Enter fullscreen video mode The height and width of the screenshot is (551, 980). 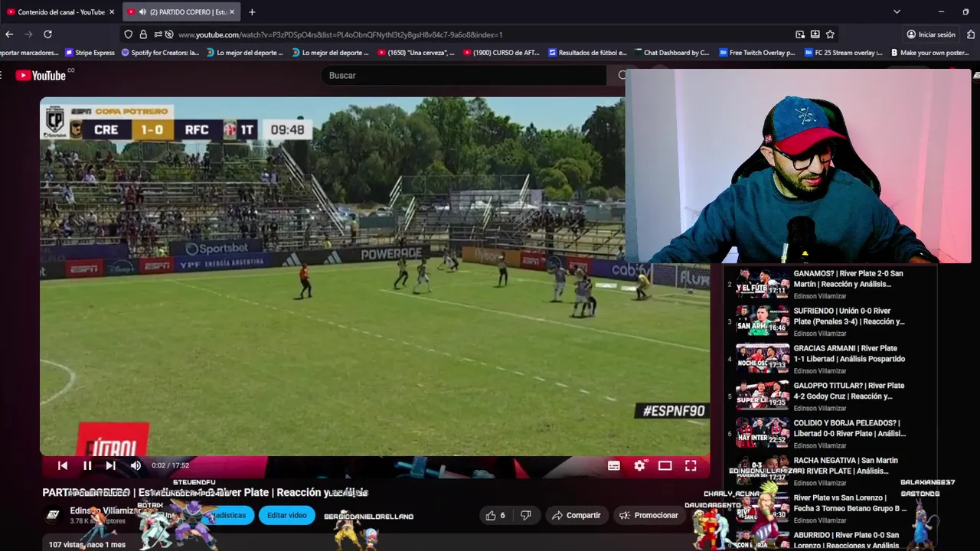click(x=691, y=465)
